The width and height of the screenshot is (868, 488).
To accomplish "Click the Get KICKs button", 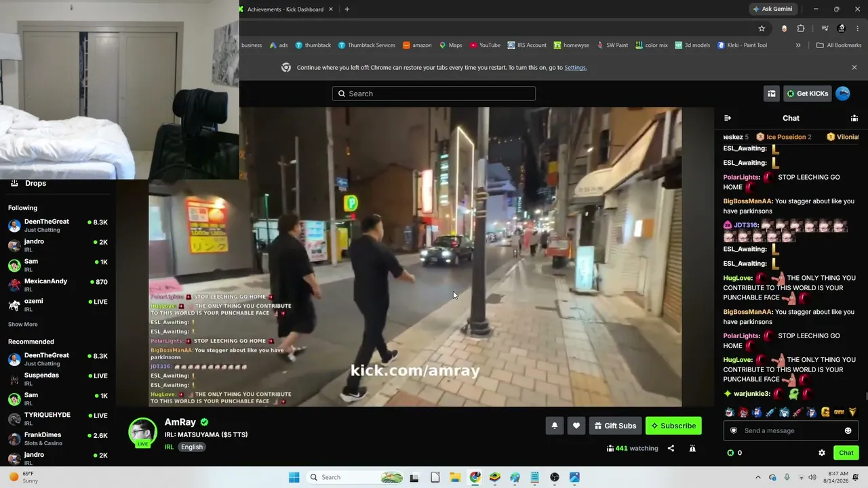I will (808, 94).
